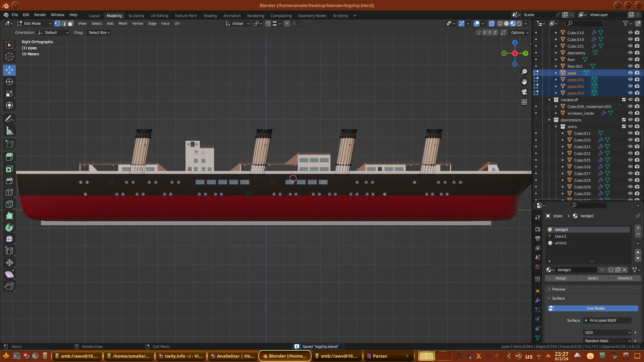
Task: Click the Use Nodes button
Action: click(x=595, y=308)
